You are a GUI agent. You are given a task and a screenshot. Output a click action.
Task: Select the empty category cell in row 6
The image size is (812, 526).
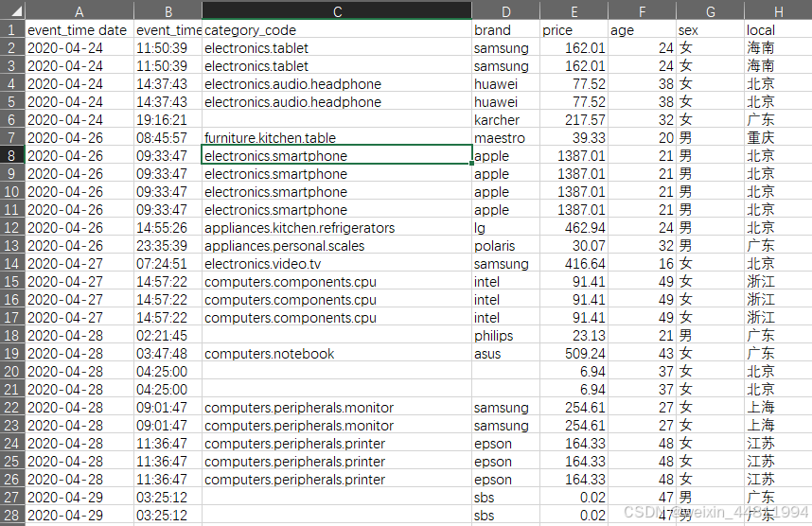[337, 120]
